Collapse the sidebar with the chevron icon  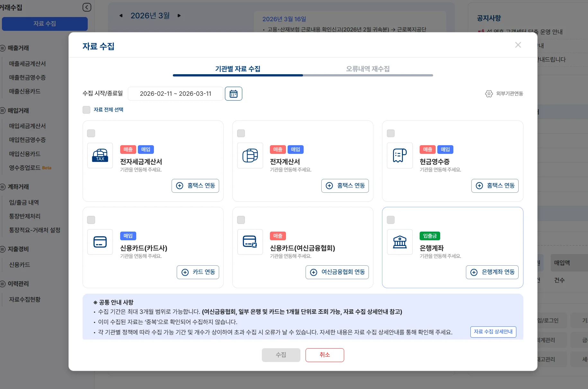click(x=87, y=7)
